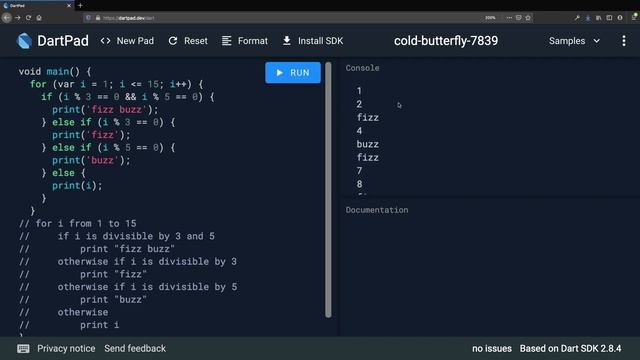This screenshot has height=360, width=640.
Task: Click the code line 'void main() {'
Action: pos(55,71)
